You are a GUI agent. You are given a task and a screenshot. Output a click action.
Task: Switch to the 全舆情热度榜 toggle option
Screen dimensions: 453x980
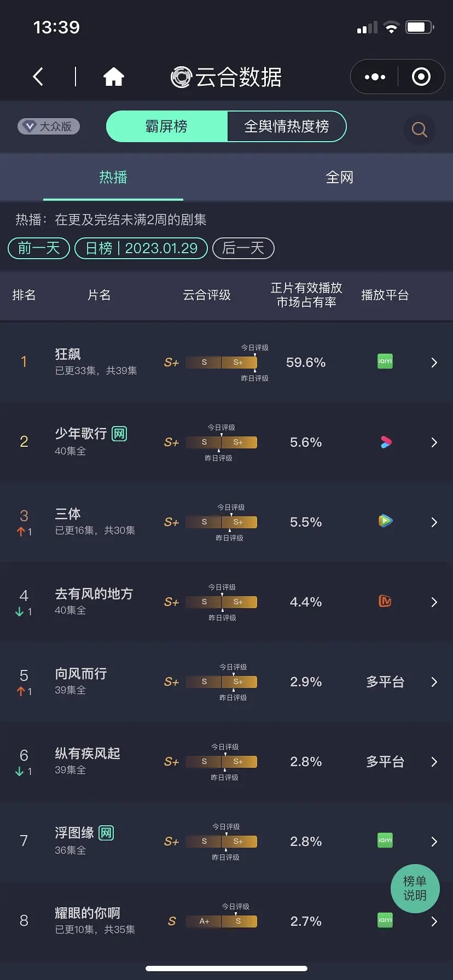pos(286,126)
